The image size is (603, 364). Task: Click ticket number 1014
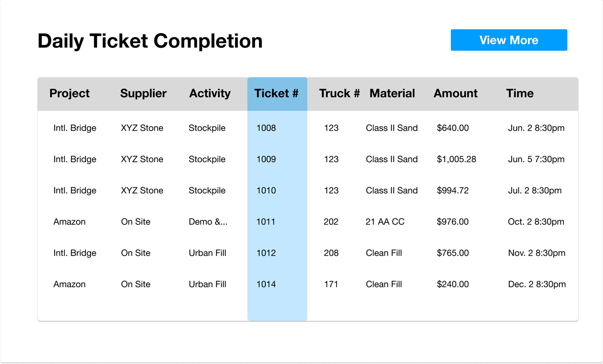pos(266,284)
